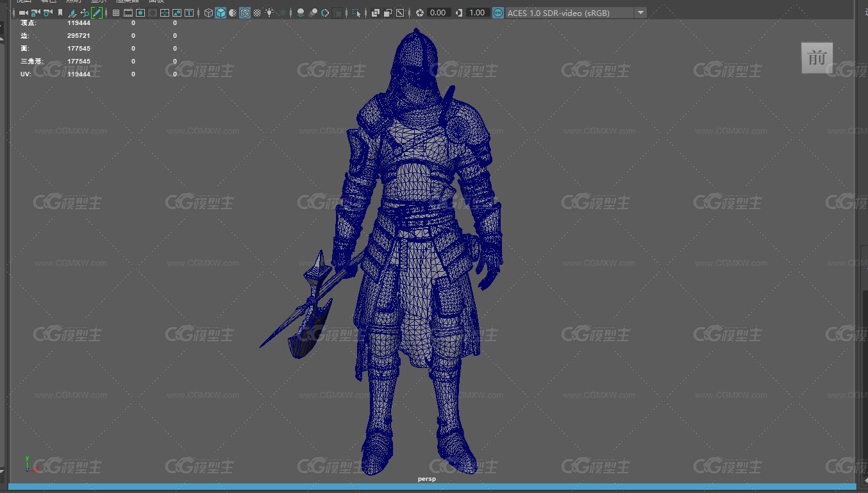
Task: Toggle the Film Gate display
Action: pyautogui.click(x=128, y=13)
